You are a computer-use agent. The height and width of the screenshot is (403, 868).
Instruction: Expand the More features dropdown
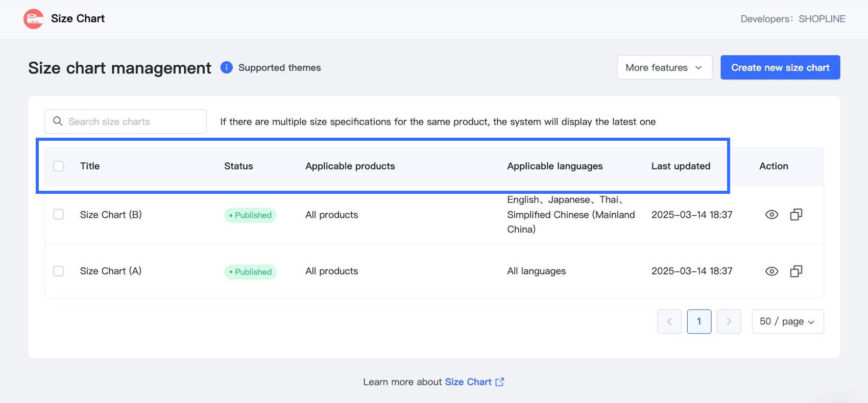(664, 67)
